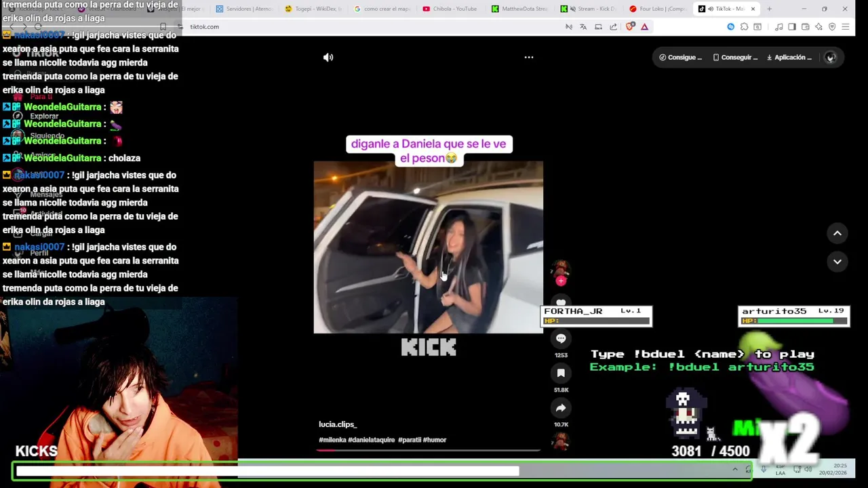
Task: Seek on the video progress bar
Action: [429, 449]
